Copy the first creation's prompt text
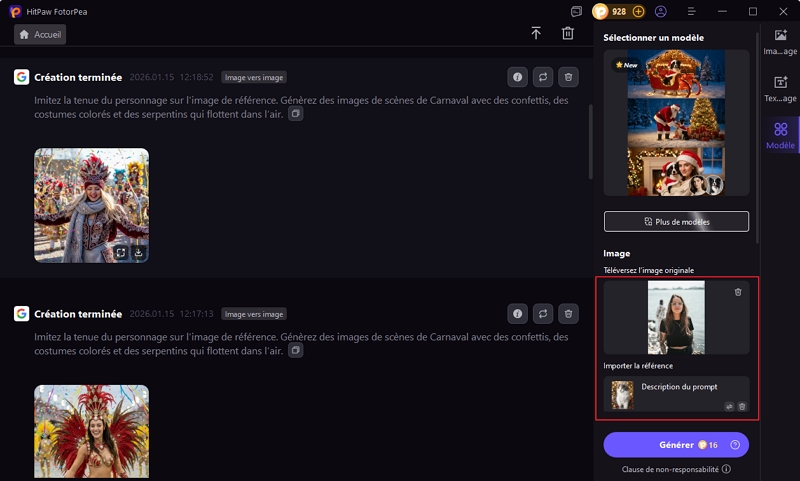This screenshot has width=800, height=481. coord(295,114)
